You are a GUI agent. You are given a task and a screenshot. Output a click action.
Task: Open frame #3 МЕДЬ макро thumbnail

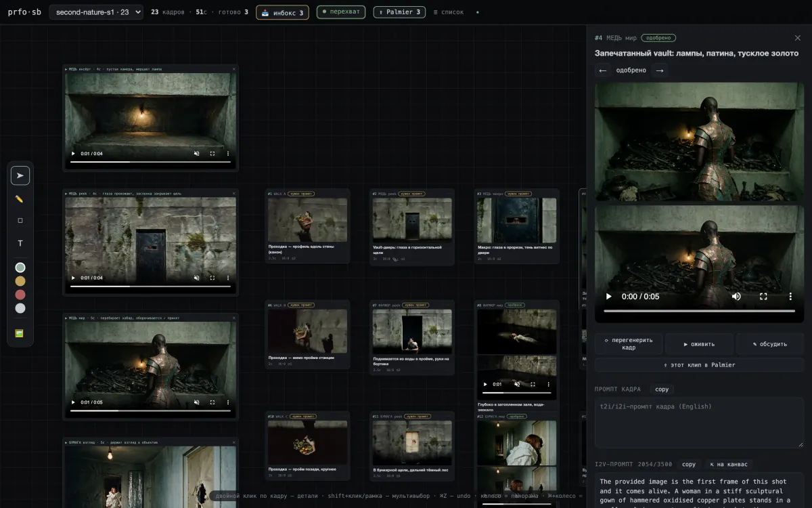(x=517, y=220)
